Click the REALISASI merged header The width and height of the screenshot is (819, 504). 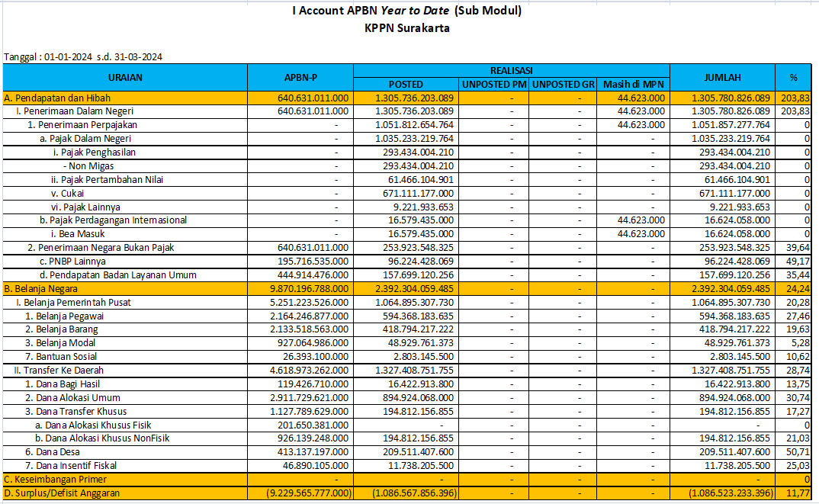pos(512,70)
